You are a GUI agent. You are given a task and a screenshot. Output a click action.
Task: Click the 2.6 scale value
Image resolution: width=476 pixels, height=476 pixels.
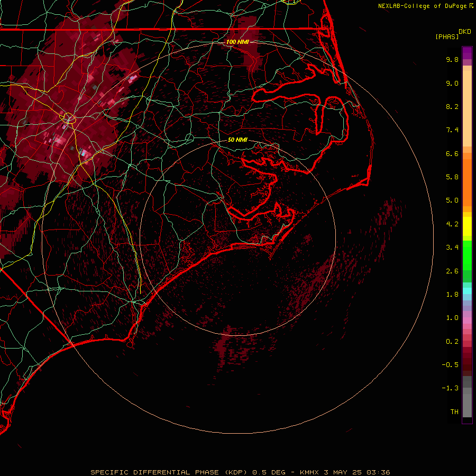coord(452,271)
